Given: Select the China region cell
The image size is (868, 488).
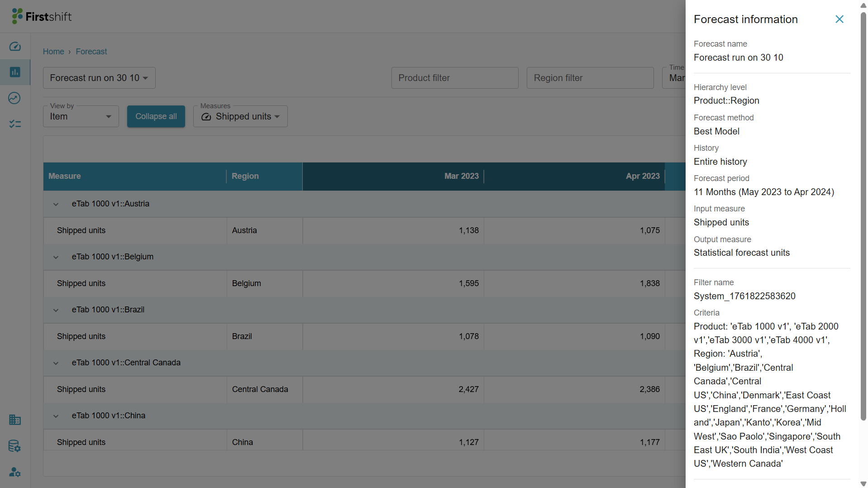Looking at the screenshot, I should click(x=265, y=440).
